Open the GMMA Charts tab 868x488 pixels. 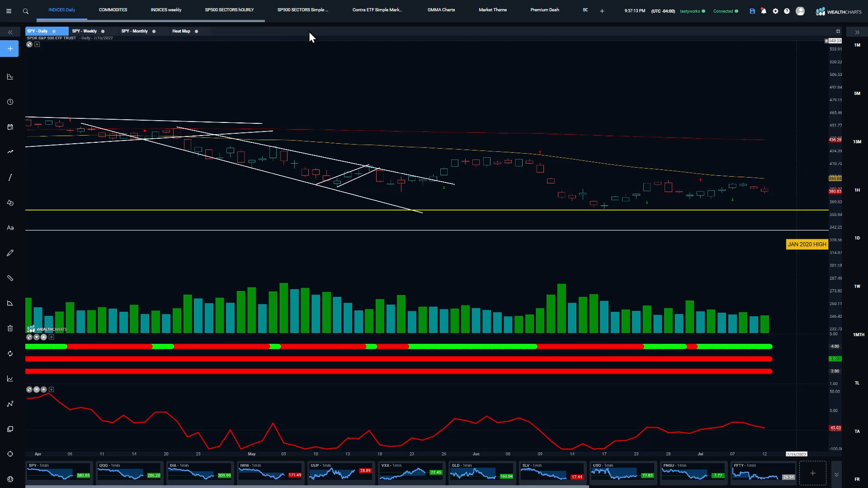[x=441, y=10]
